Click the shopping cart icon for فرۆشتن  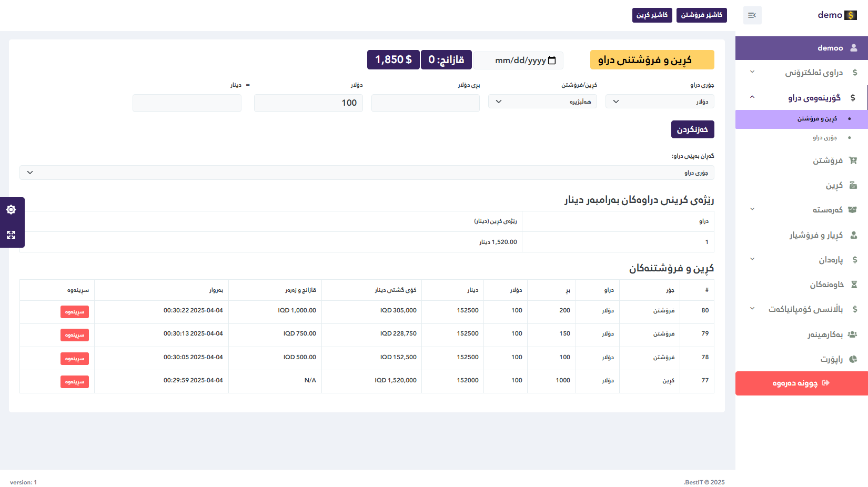(853, 160)
